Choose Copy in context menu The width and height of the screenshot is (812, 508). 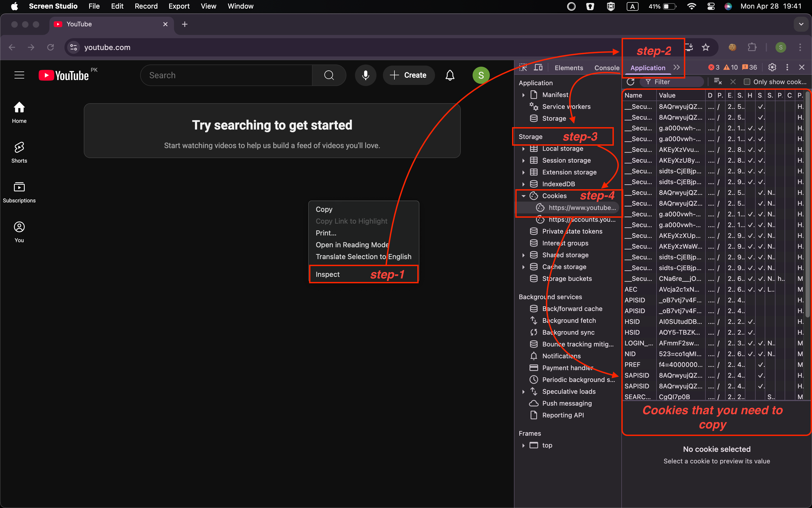tap(364, 209)
